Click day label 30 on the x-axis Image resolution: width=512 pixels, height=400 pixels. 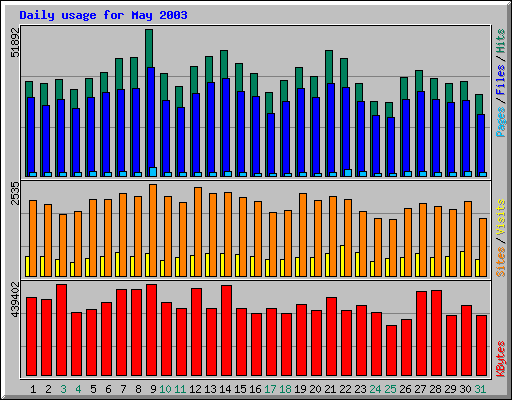(x=465, y=389)
